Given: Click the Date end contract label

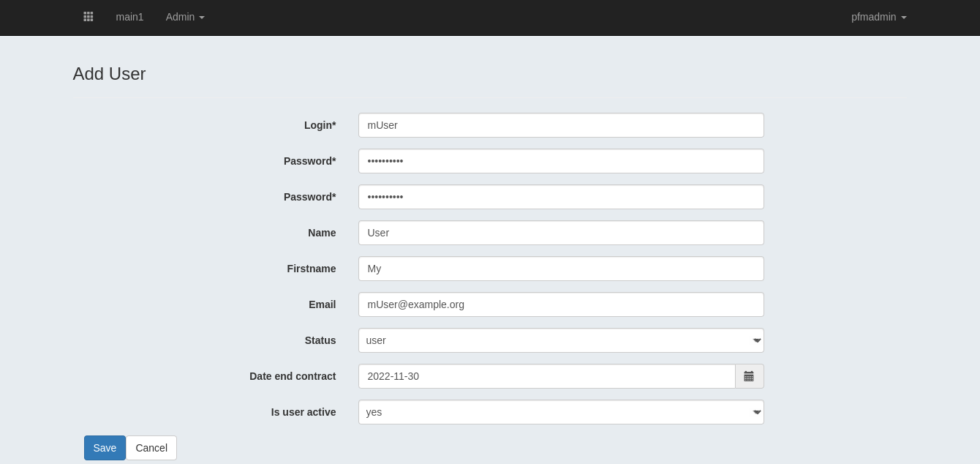Looking at the screenshot, I should point(293,376).
